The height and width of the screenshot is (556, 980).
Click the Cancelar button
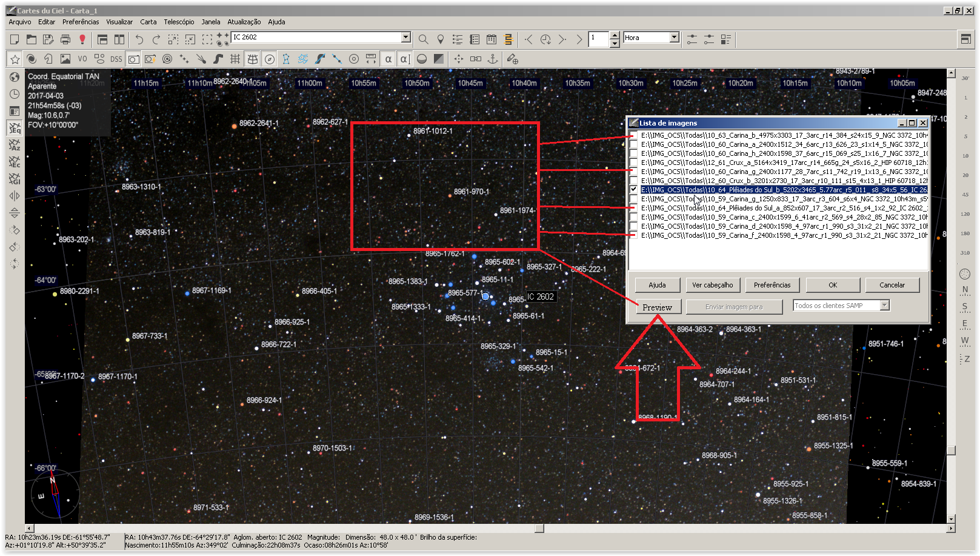point(892,285)
